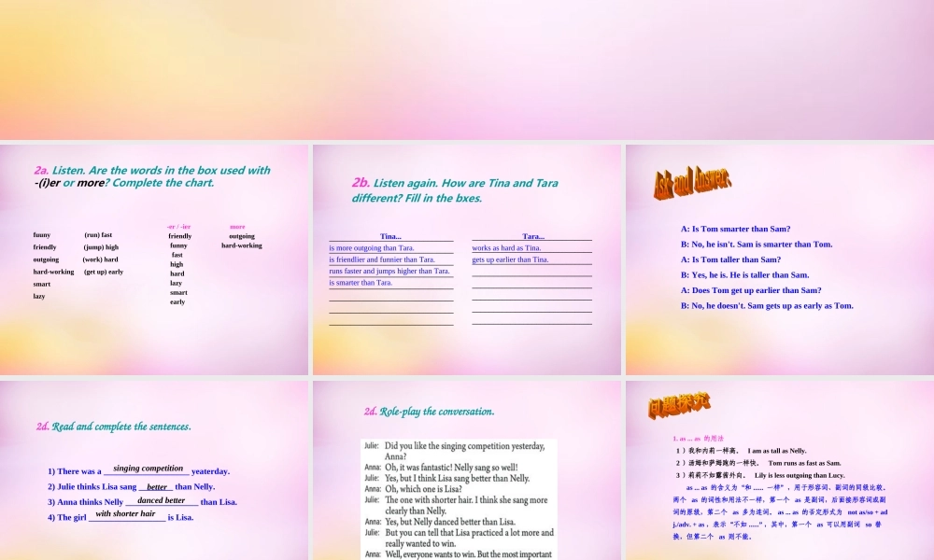Click the filled blank "danced better"
934x560 pixels.
tap(161, 500)
